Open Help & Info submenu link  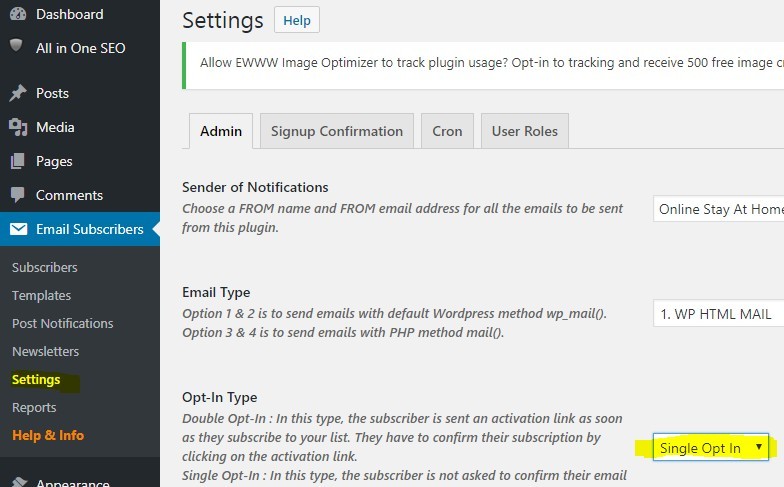pyautogui.click(x=48, y=436)
